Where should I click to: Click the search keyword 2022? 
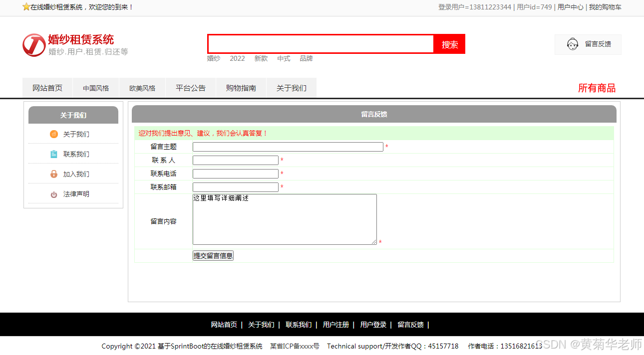point(237,58)
